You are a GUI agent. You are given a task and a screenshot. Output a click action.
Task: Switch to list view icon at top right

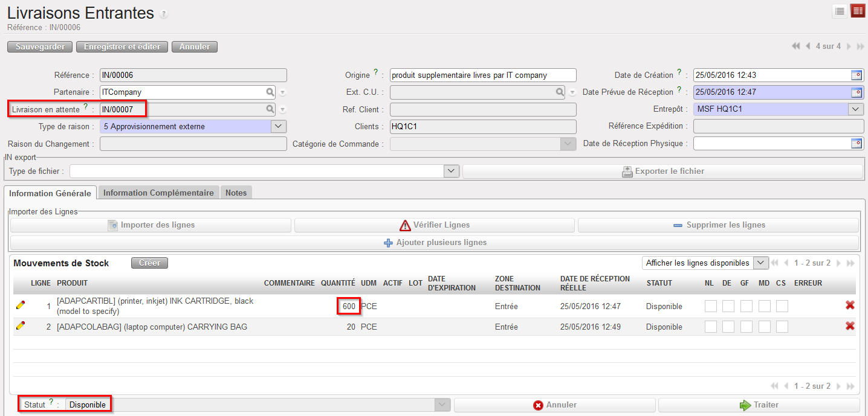[x=840, y=11]
